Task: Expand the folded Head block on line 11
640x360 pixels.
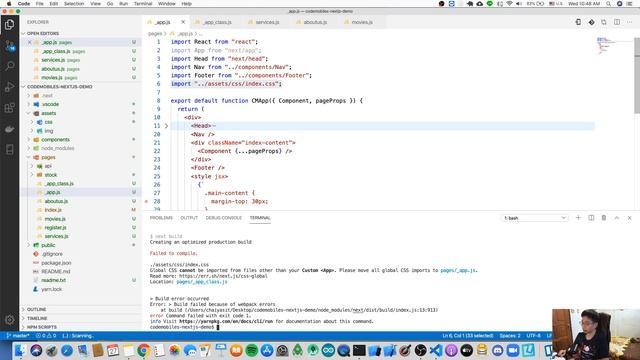Action: [166, 126]
